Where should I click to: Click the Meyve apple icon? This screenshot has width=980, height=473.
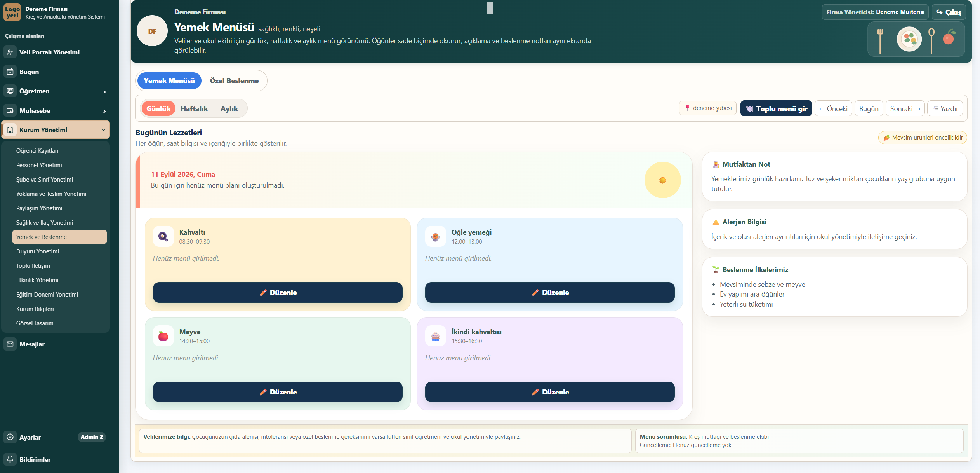[163, 336]
